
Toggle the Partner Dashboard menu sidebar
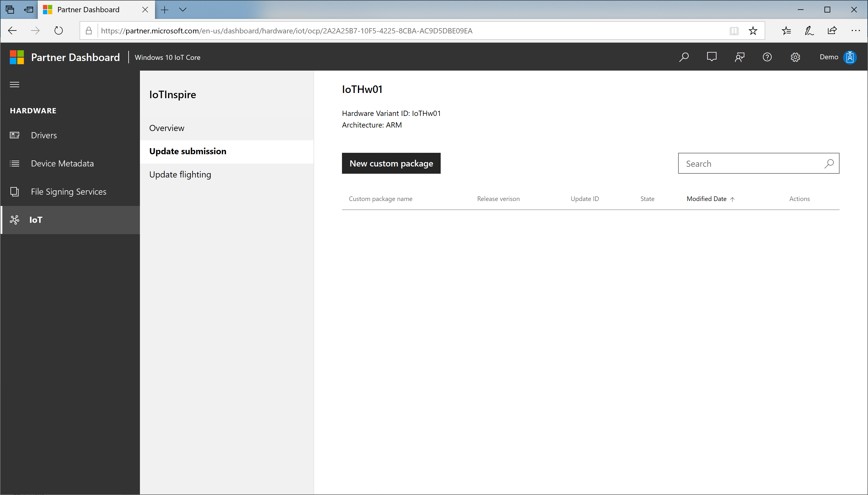(14, 84)
